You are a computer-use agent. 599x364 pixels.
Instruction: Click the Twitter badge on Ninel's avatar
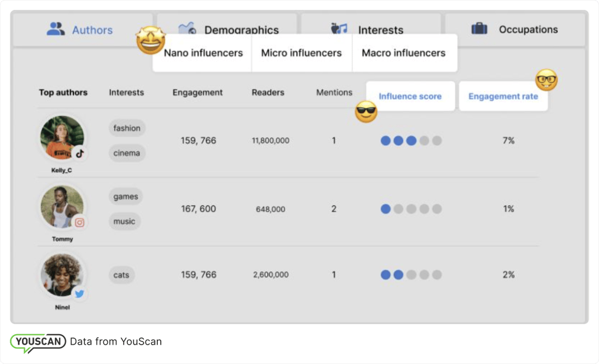79,294
